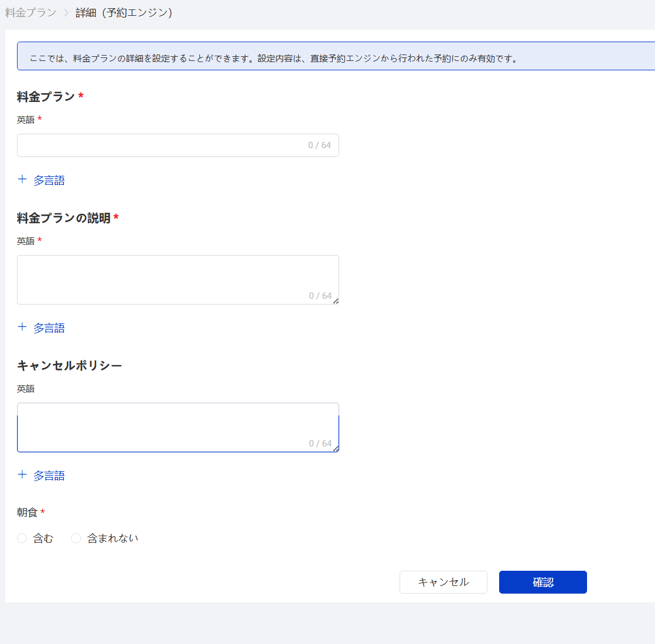Click the resize handle of the キャンセルポリシー textarea
655x644 pixels.
pos(336,449)
